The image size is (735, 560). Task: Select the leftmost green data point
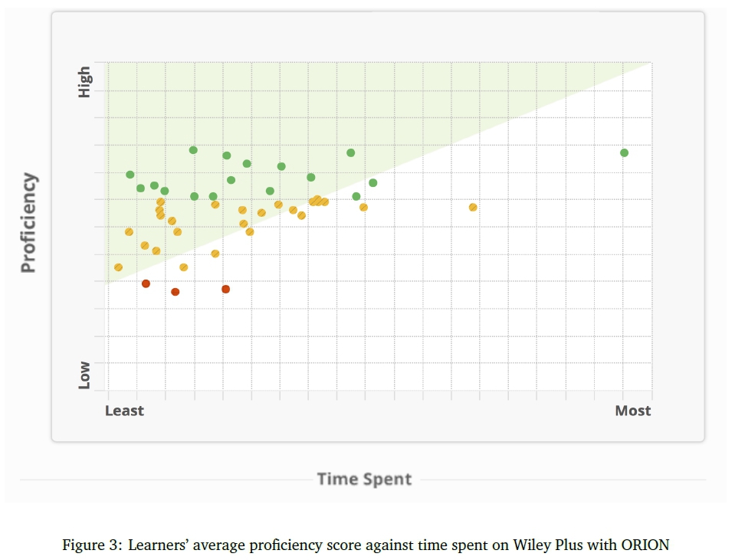130,175
